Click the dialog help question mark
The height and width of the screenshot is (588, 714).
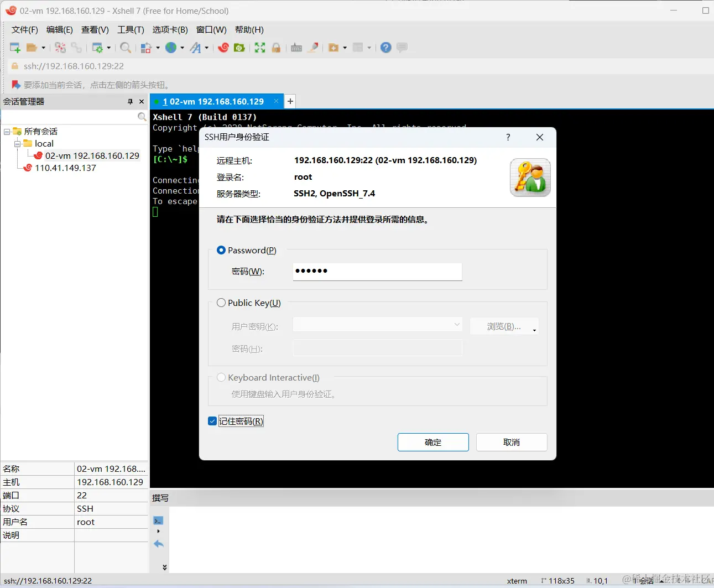(x=508, y=137)
